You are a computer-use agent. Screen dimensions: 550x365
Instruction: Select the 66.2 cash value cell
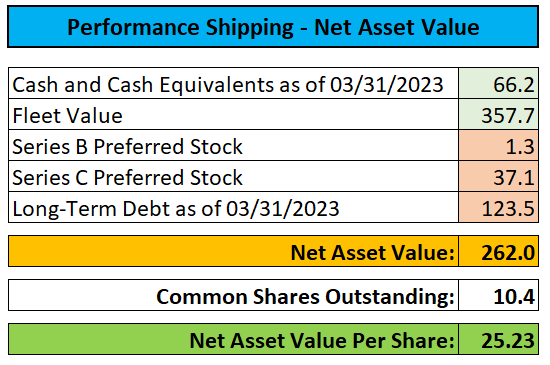pyautogui.click(x=498, y=83)
